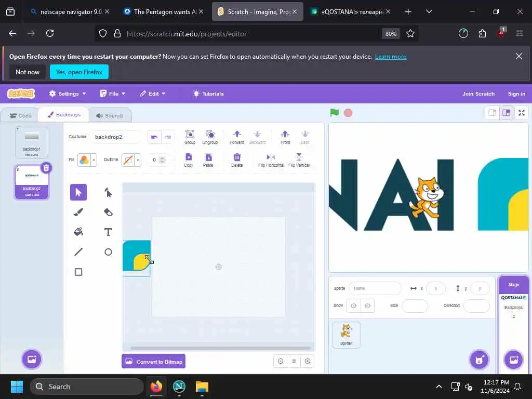Select the Text tool

[108, 232]
